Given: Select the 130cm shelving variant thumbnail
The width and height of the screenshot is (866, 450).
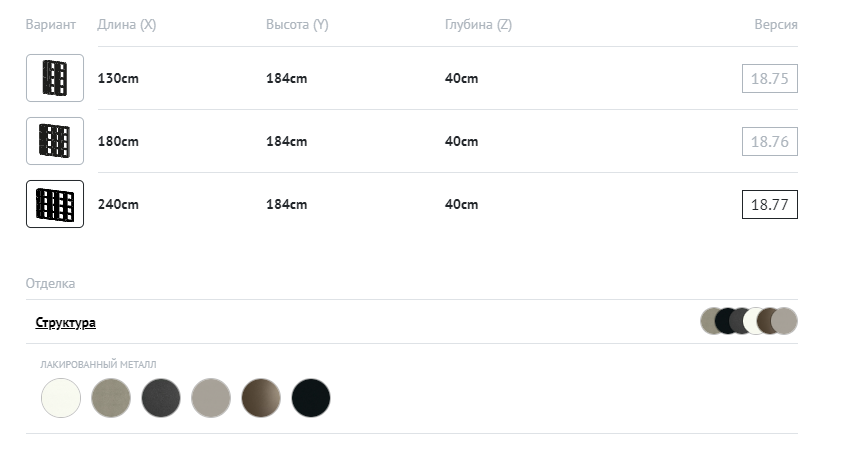Looking at the screenshot, I should pyautogui.click(x=54, y=78).
